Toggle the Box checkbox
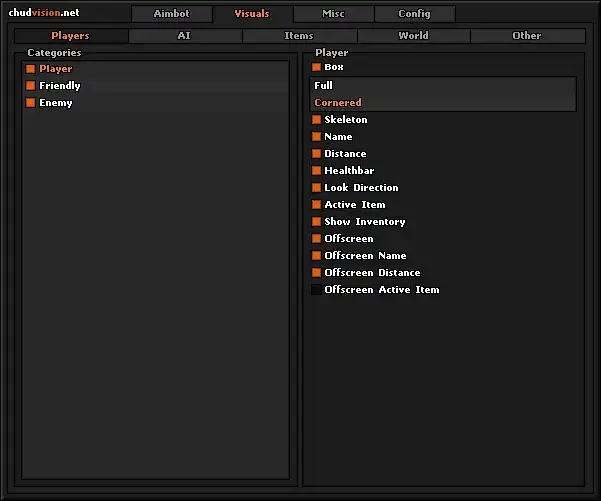Image resolution: width=601 pixels, height=501 pixels. (317, 67)
